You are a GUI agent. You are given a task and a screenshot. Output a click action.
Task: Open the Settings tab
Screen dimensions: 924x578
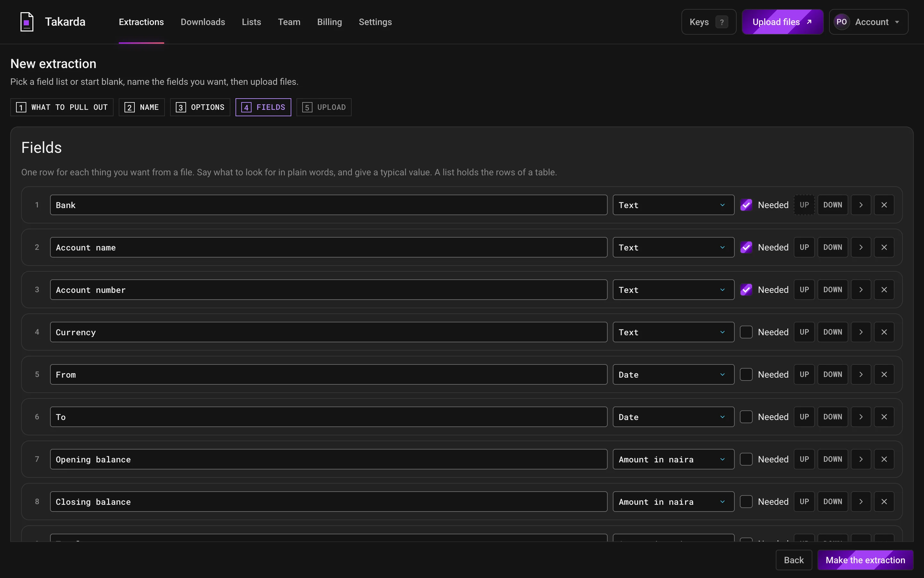coord(375,22)
